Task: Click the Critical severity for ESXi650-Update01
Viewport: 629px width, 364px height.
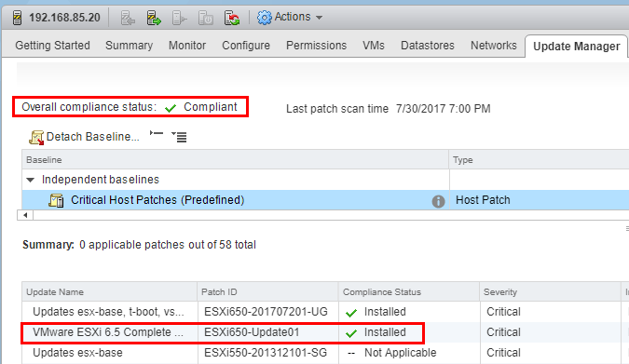Action: [503, 332]
